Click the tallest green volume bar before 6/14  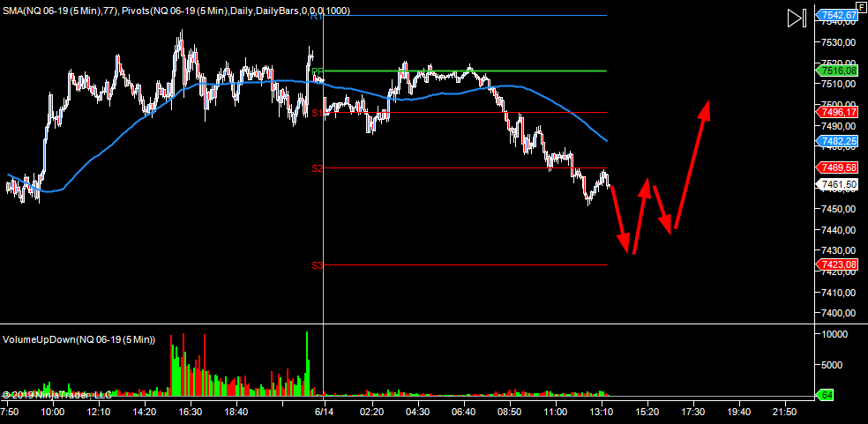pyautogui.click(x=306, y=364)
